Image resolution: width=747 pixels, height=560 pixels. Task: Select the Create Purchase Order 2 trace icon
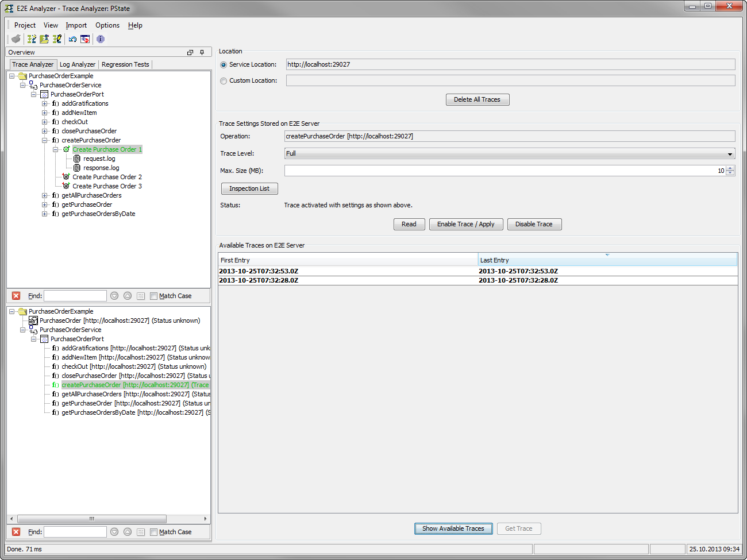[66, 177]
